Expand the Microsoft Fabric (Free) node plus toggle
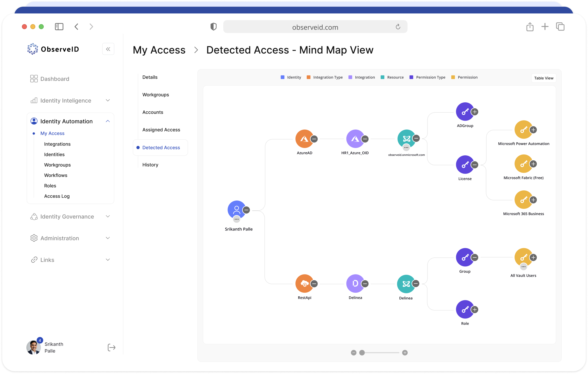Screen dimensions: 588x374 pyautogui.click(x=533, y=164)
